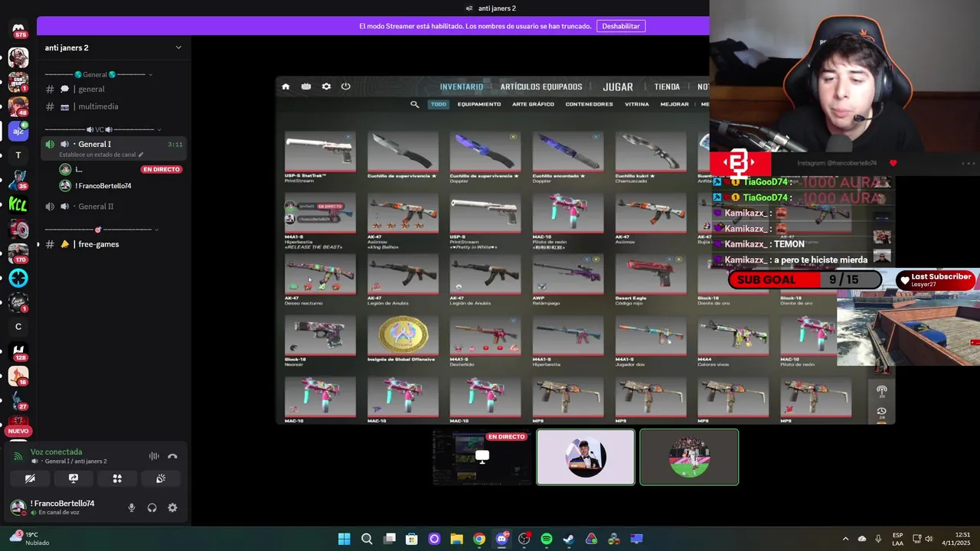Open Discord direct messages home icon
This screenshot has height=551, width=980.
point(18,30)
